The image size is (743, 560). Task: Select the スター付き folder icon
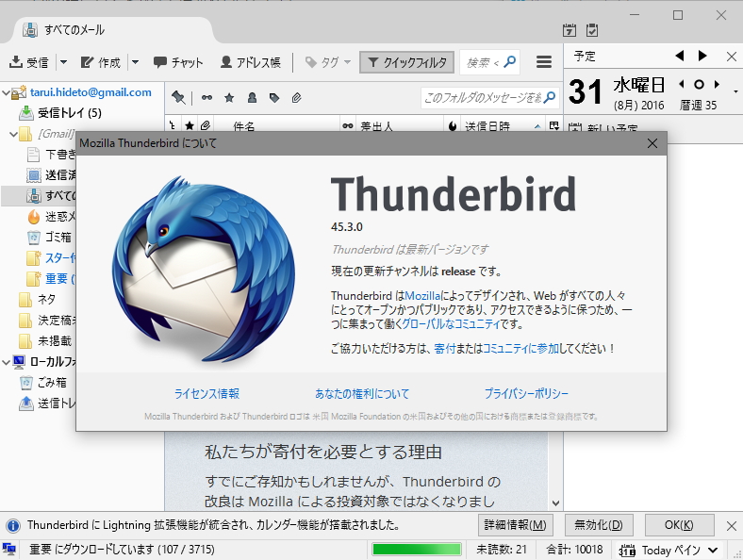tap(33, 258)
